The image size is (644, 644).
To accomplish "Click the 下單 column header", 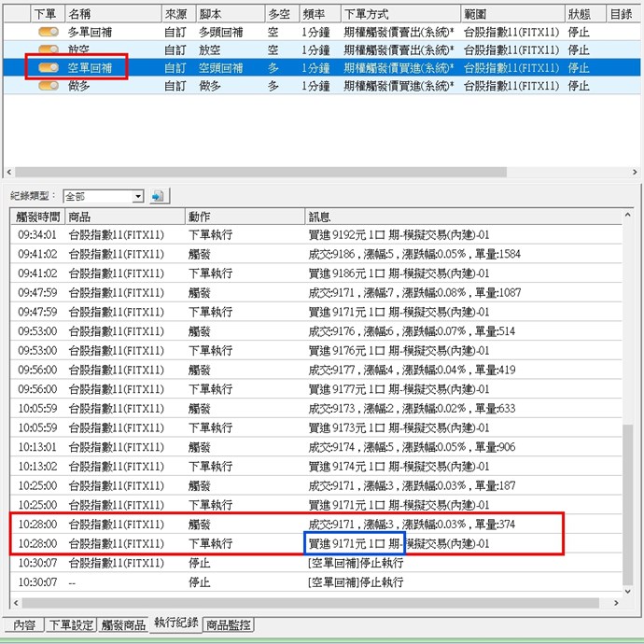I will coord(48,14).
